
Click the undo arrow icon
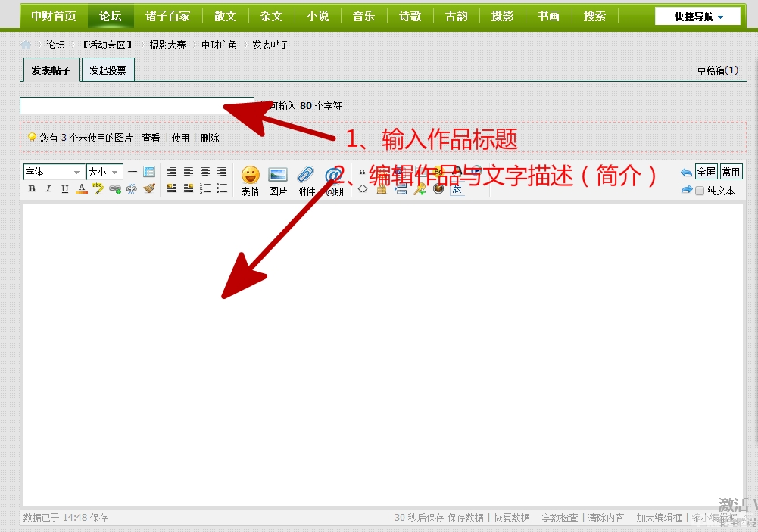[686, 173]
